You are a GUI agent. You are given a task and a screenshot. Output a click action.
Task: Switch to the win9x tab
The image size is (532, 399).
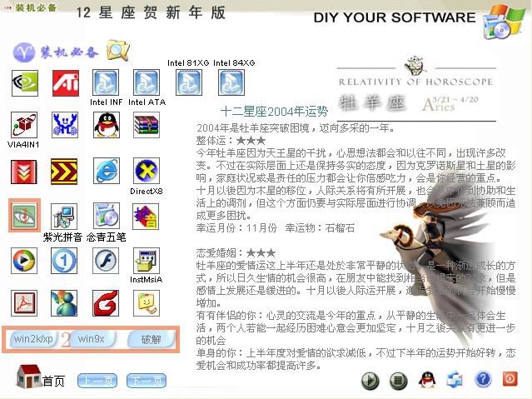click(92, 339)
